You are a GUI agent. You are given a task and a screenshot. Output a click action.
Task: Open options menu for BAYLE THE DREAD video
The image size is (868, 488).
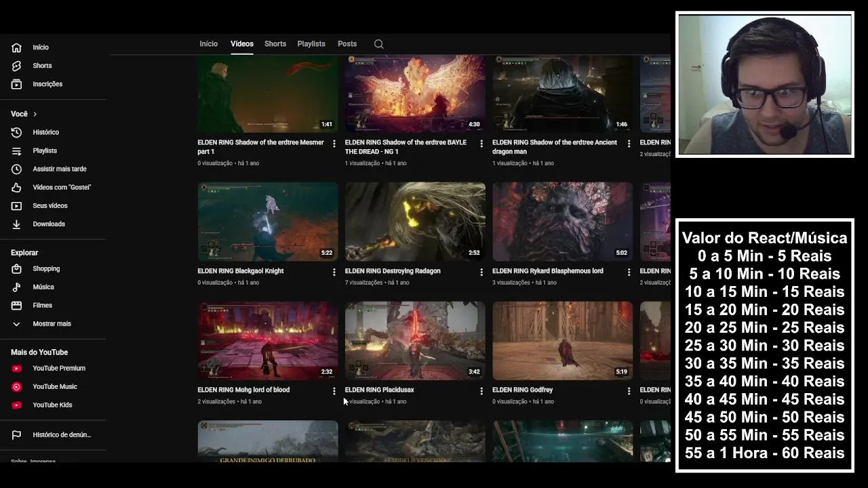[481, 144]
